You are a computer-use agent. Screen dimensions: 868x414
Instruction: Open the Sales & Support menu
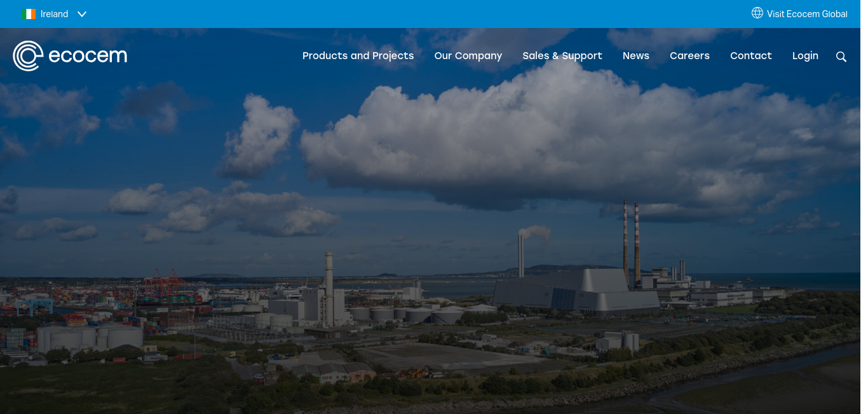coord(562,56)
